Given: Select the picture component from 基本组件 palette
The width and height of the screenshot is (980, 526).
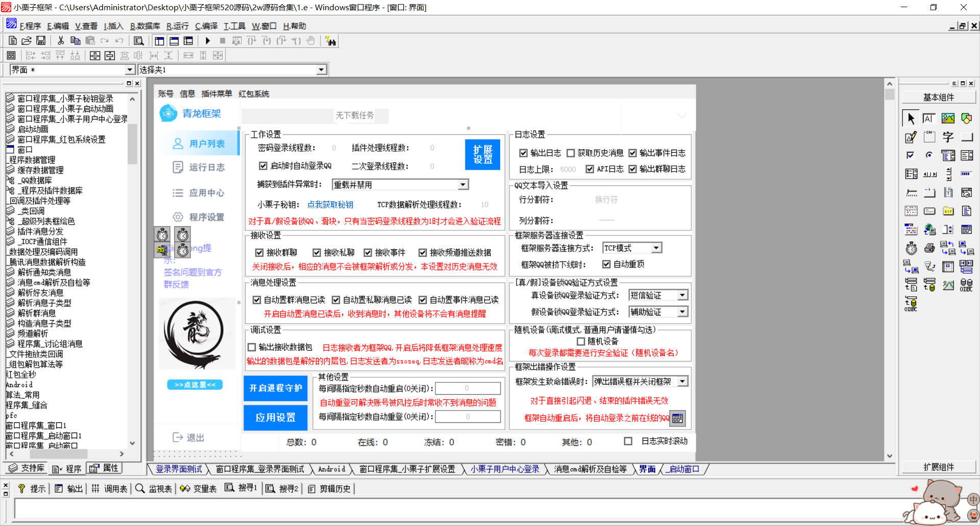Looking at the screenshot, I should 948,118.
